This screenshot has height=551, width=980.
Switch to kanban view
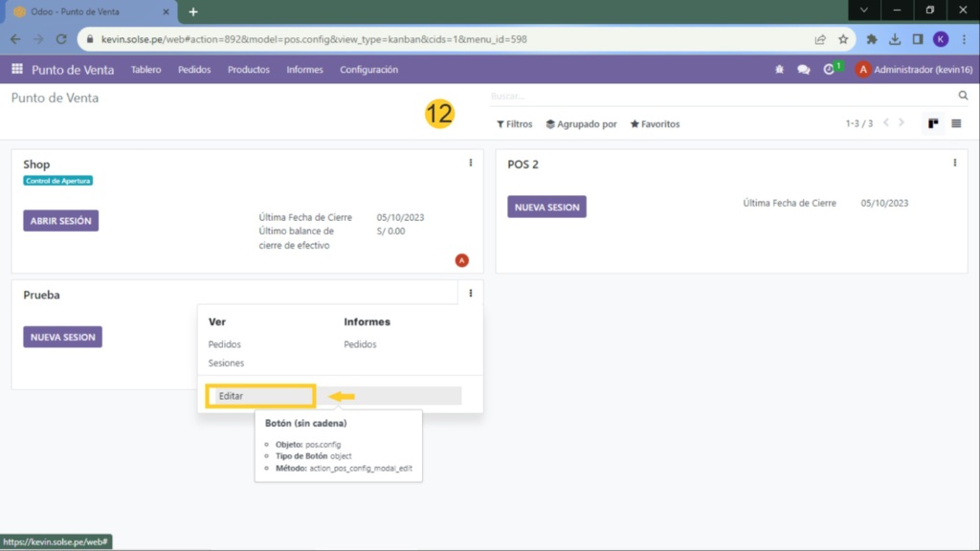933,123
